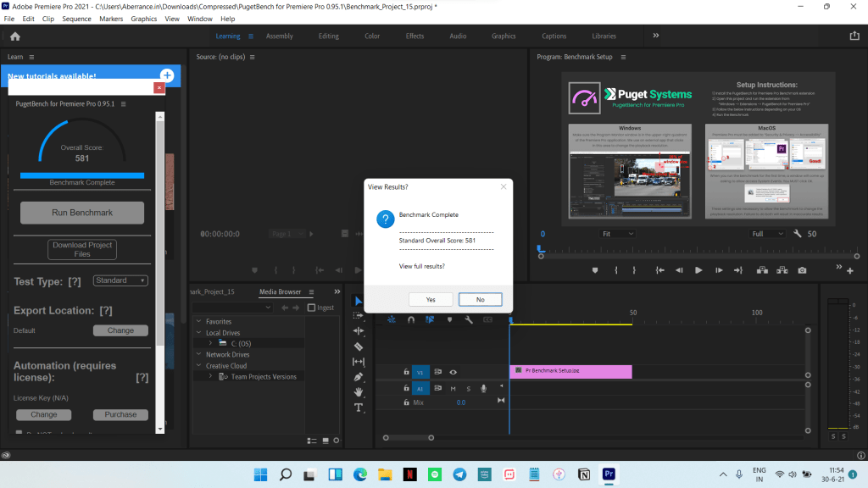This screenshot has width=868, height=488.
Task: Open the Graphics menu
Action: [x=143, y=19]
